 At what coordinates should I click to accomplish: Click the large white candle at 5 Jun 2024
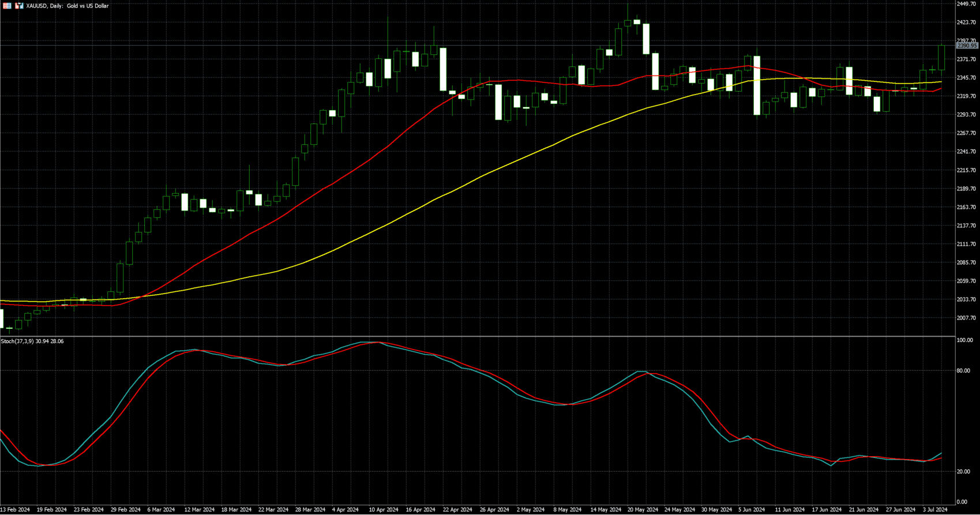(x=757, y=85)
